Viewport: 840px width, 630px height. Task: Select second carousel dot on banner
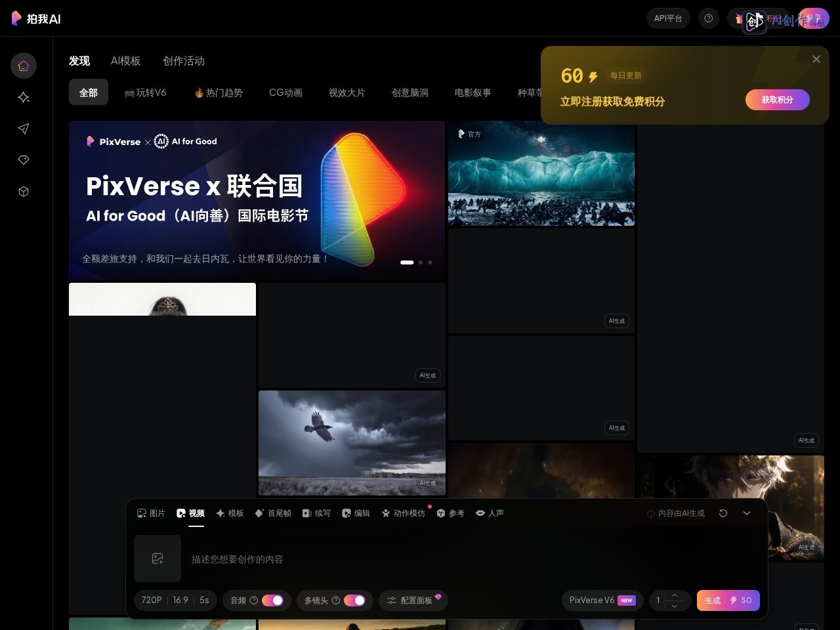[x=421, y=262]
